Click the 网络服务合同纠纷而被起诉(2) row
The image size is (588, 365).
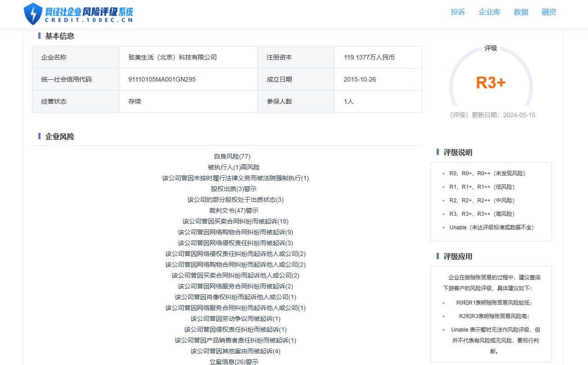[236, 286]
